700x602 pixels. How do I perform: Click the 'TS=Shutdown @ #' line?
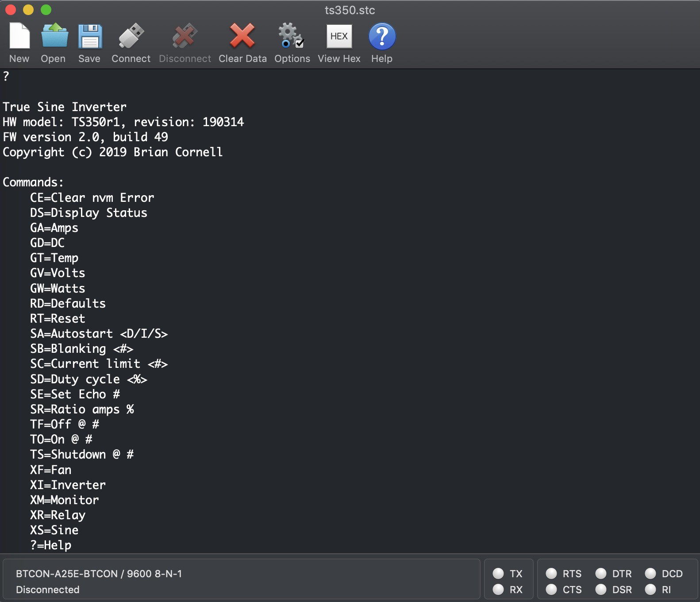point(82,455)
